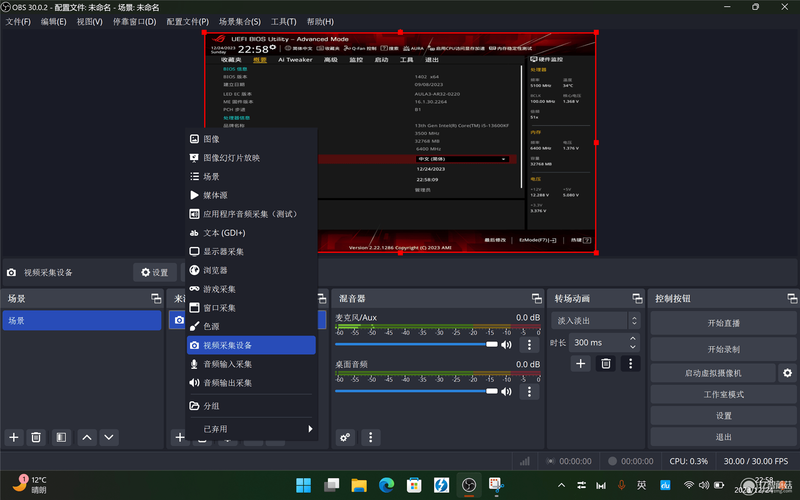Viewport: 800px width, 500px height.
Task: Adjust 麦克风/Aux volume slider
Action: tap(416, 344)
